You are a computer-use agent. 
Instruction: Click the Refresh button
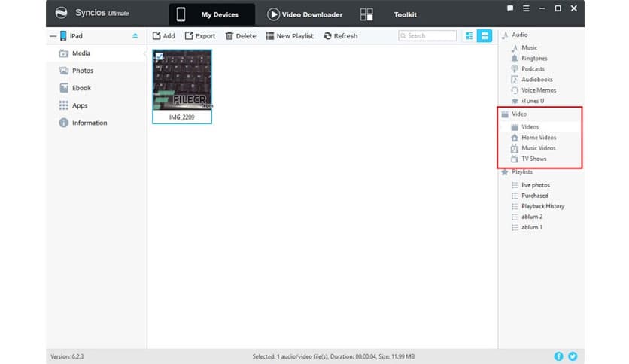[340, 35]
